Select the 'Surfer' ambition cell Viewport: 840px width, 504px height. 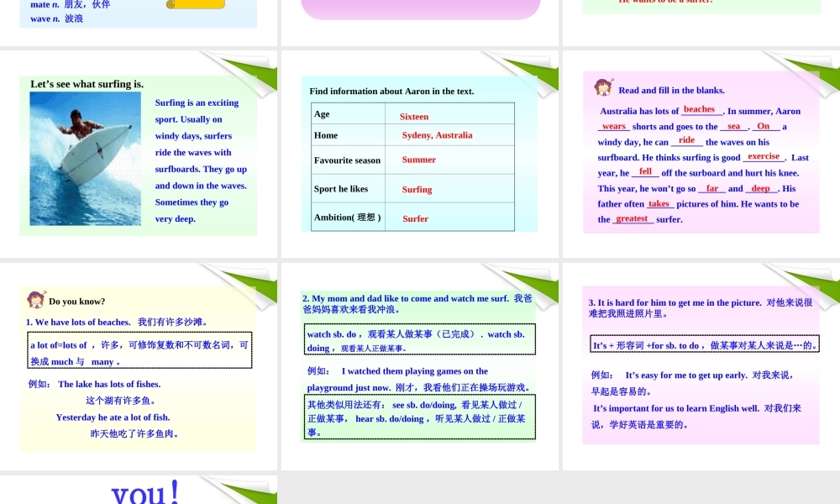click(449, 217)
